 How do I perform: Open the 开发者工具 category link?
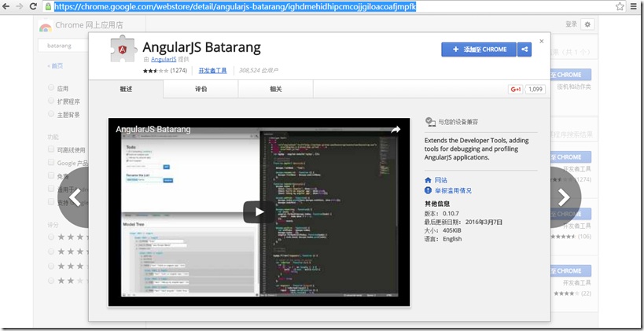pyautogui.click(x=213, y=71)
